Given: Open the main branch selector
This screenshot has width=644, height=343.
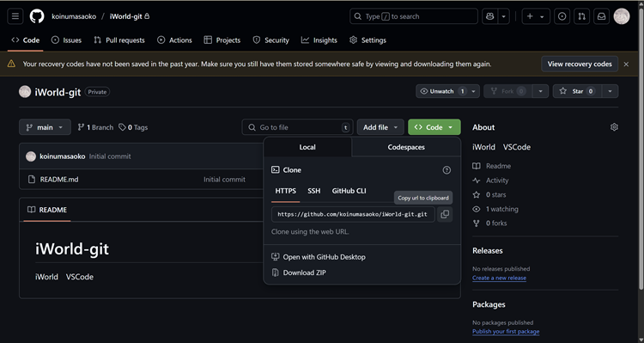Looking at the screenshot, I should point(45,127).
